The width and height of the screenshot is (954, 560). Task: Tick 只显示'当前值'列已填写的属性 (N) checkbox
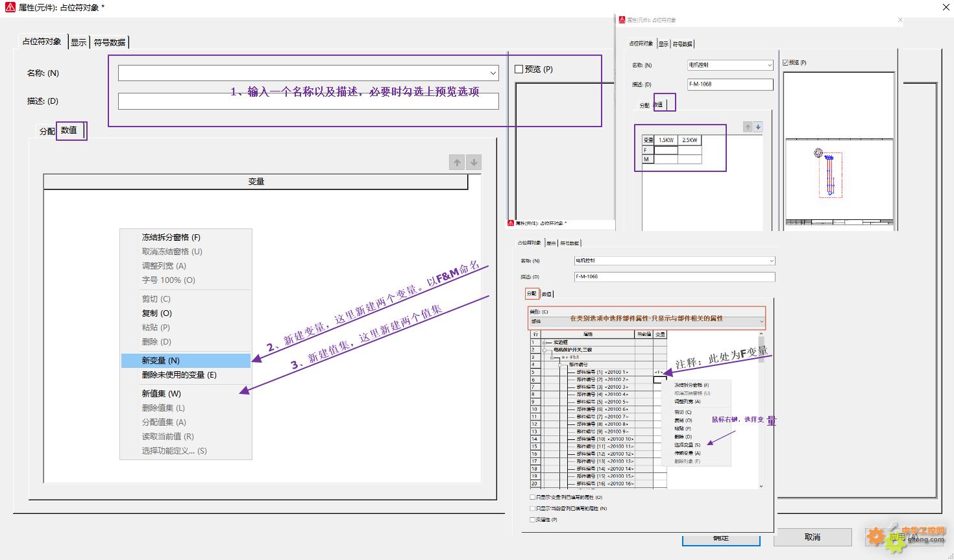pyautogui.click(x=533, y=509)
